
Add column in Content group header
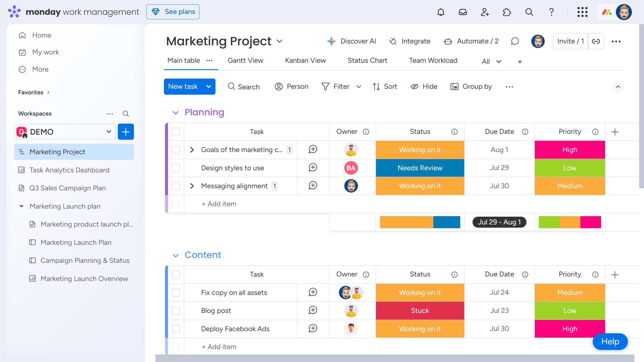point(615,275)
